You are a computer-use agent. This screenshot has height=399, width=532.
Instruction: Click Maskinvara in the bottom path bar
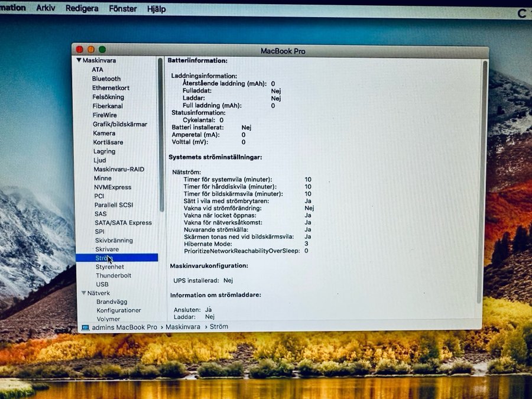(x=182, y=326)
